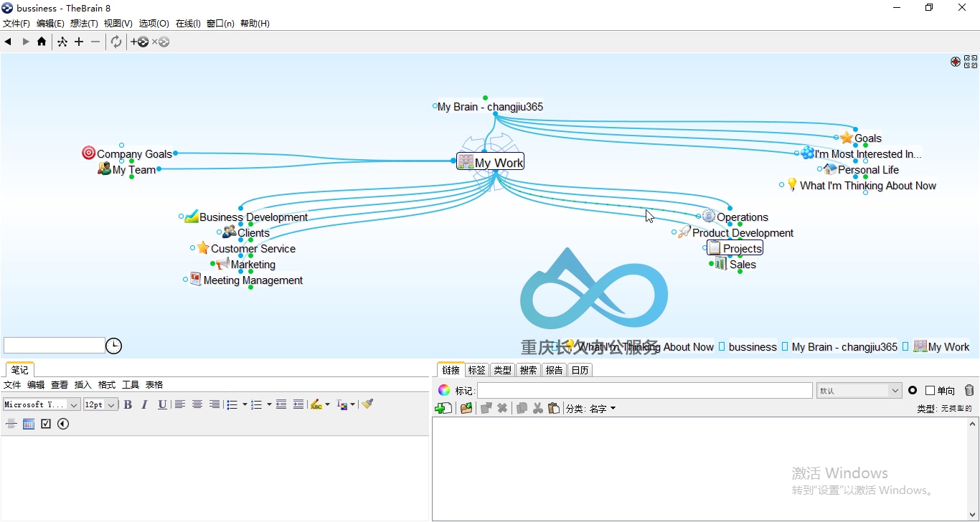The width and height of the screenshot is (980, 522).
Task: Click the refresh circular arrow toolbar icon
Action: tap(116, 42)
